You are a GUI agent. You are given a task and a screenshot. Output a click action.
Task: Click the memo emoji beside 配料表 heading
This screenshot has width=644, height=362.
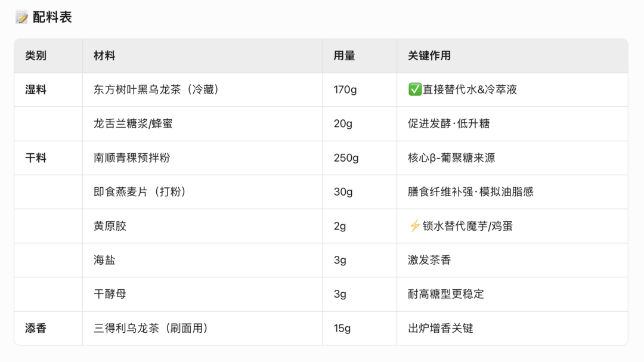[21, 17]
